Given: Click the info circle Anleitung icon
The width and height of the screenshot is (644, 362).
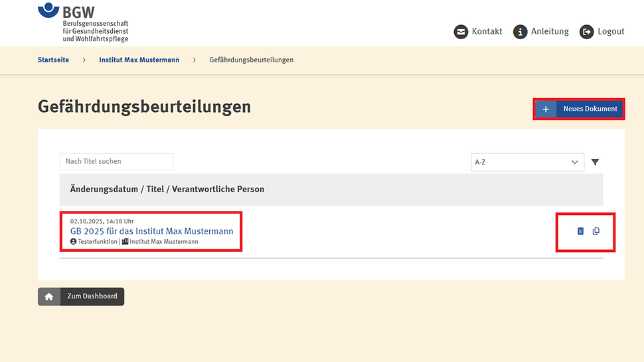Looking at the screenshot, I should click(x=520, y=32).
